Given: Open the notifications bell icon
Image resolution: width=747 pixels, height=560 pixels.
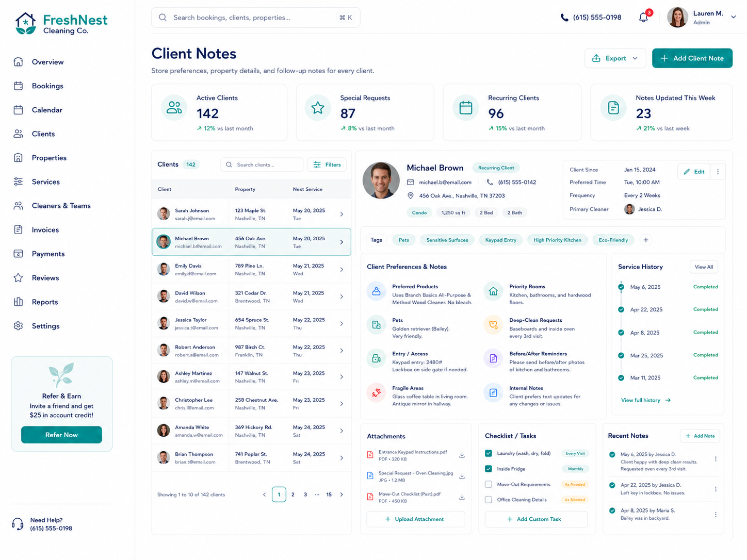Looking at the screenshot, I should point(643,17).
